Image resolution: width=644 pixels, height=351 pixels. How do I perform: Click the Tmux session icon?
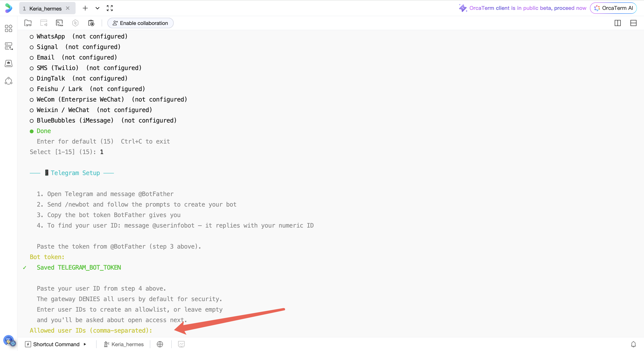pos(59,23)
